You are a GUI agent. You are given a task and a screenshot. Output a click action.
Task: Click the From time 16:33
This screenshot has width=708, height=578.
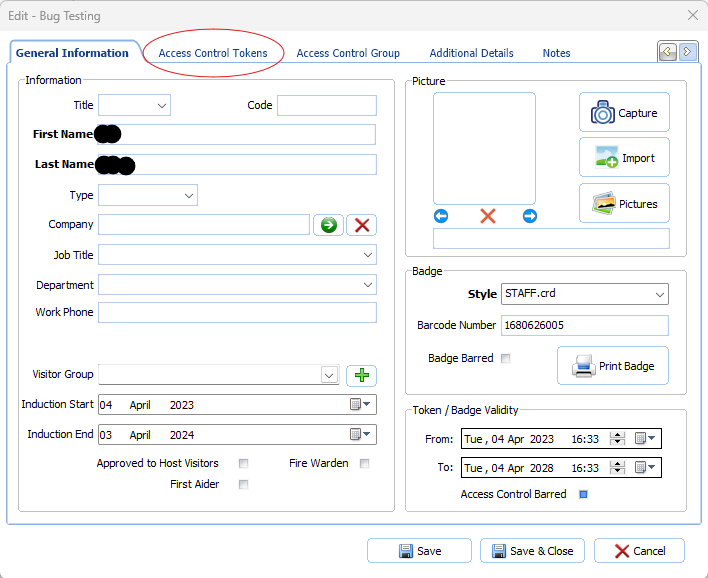pyautogui.click(x=585, y=439)
